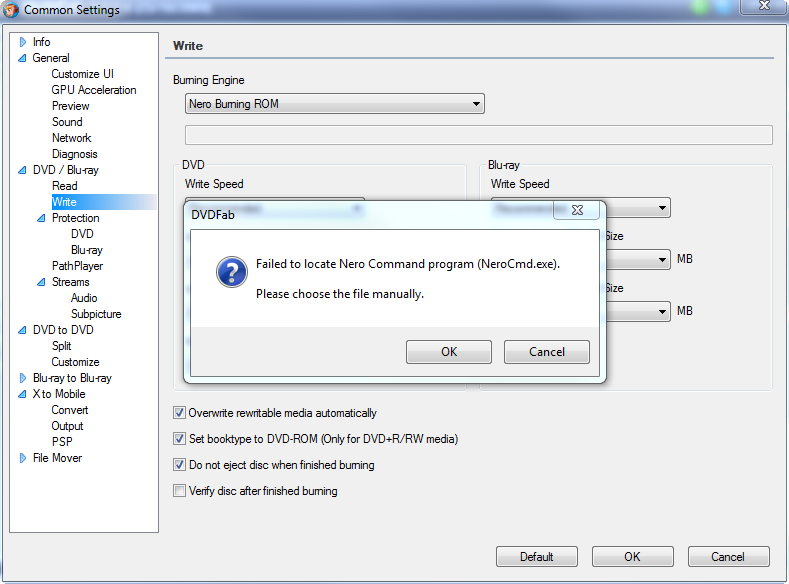The width and height of the screenshot is (789, 584).
Task: Click the Default button
Action: pos(537,557)
